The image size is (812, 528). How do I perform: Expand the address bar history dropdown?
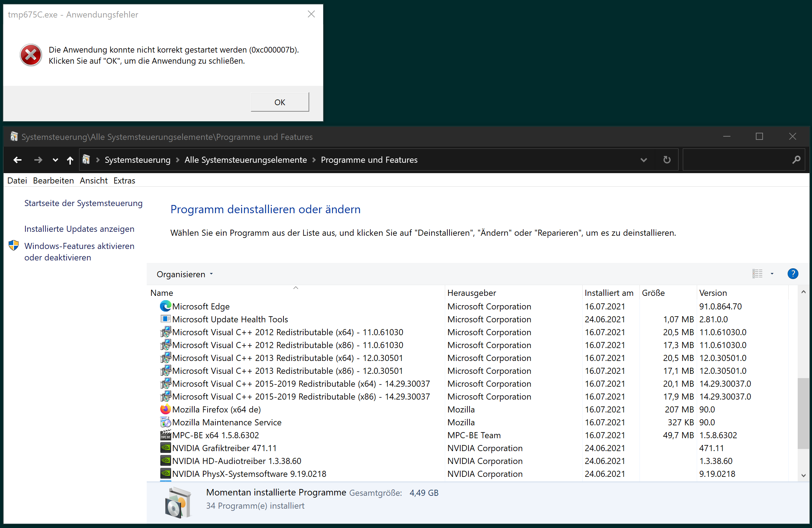click(x=643, y=160)
